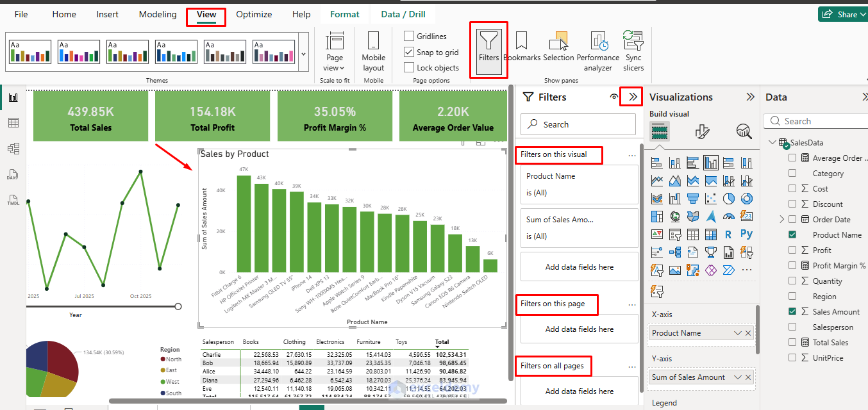Expand the themes gallery arrow
Image resolution: width=868 pixels, height=410 pixels.
(x=303, y=53)
